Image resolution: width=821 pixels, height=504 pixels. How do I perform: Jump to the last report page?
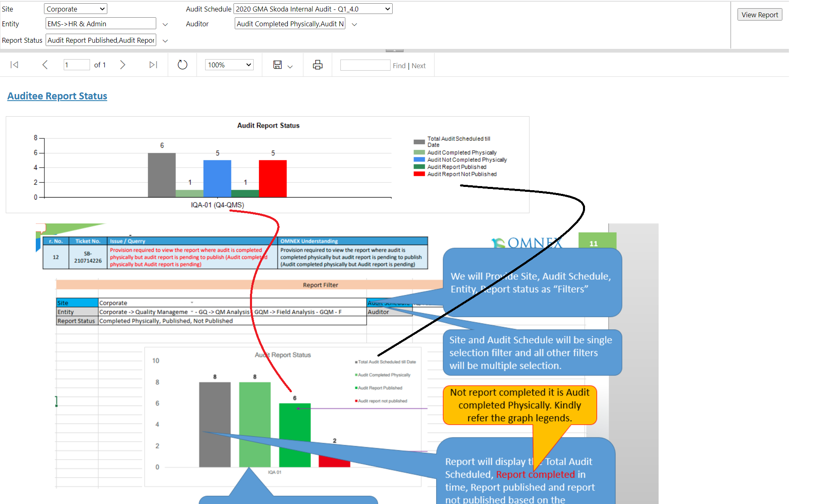(x=153, y=64)
